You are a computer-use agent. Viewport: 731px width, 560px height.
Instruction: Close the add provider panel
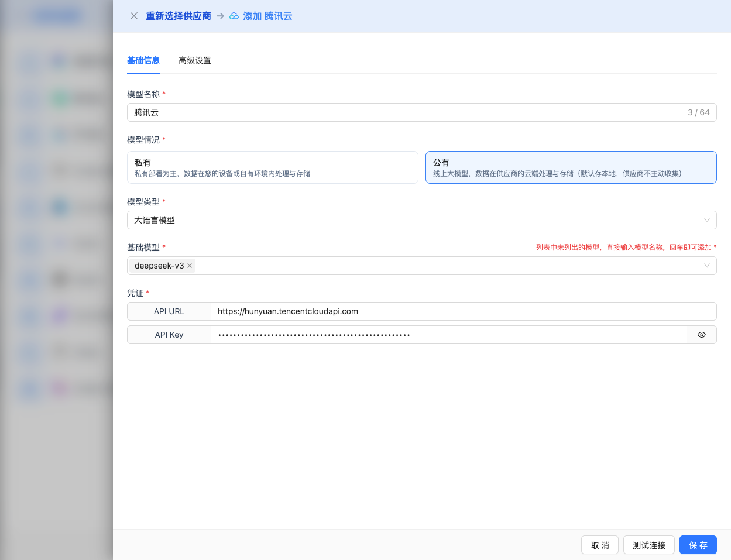pos(134,16)
